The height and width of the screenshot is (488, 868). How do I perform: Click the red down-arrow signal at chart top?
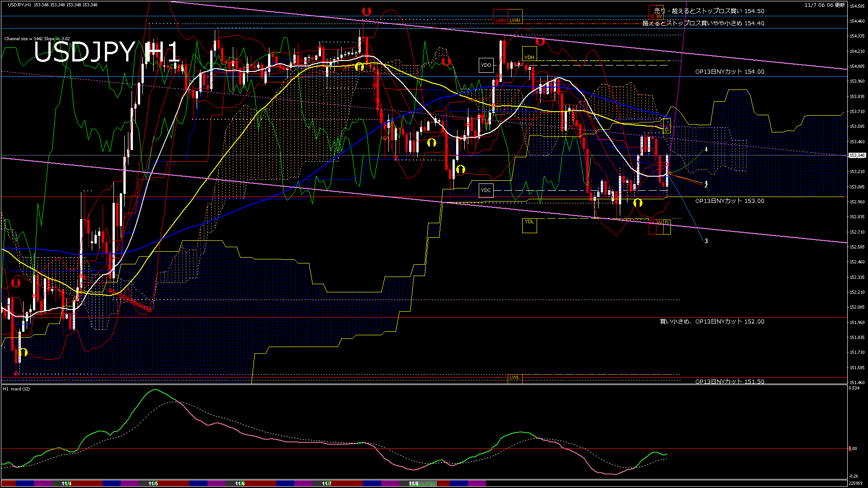(366, 11)
